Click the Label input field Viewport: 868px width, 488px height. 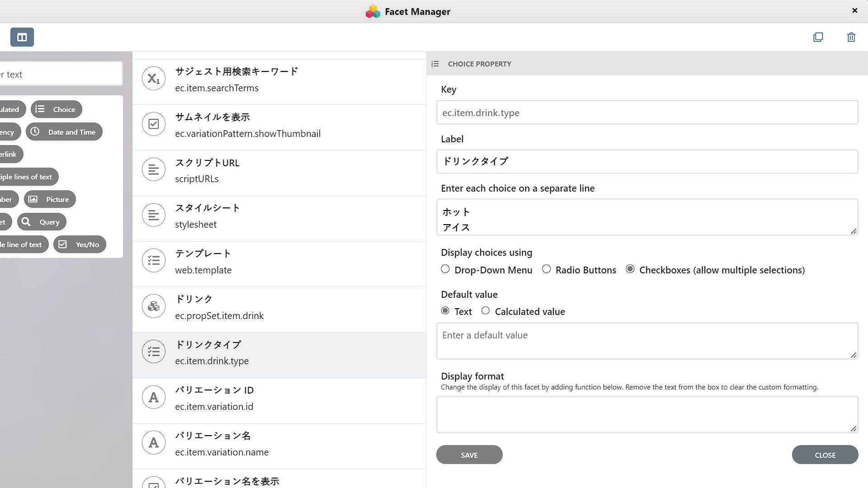tap(647, 161)
